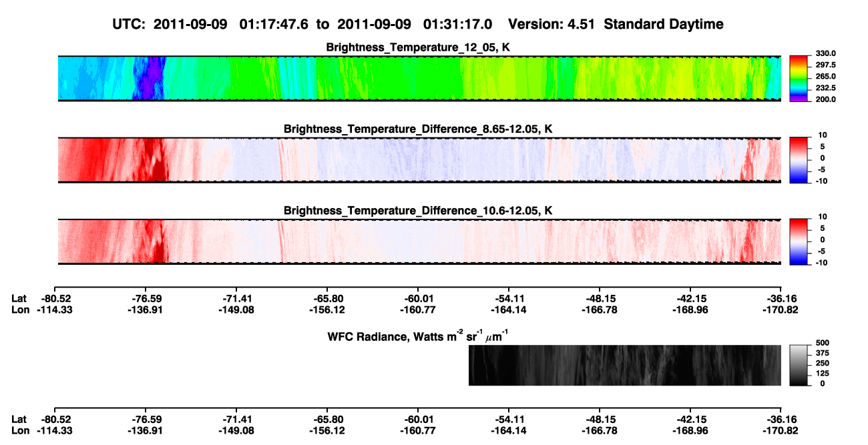The width and height of the screenshot is (868, 445).
Task: Click the red-blue color bar of the 8.65-12.05 panel
Action: coord(799,159)
